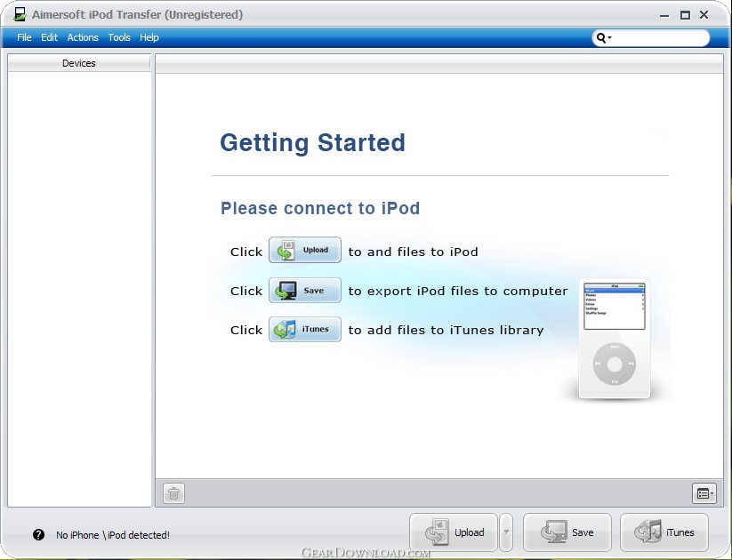Click the bottom iTunes toolbar button
Image resolution: width=732 pixels, height=560 pixels.
point(664,532)
